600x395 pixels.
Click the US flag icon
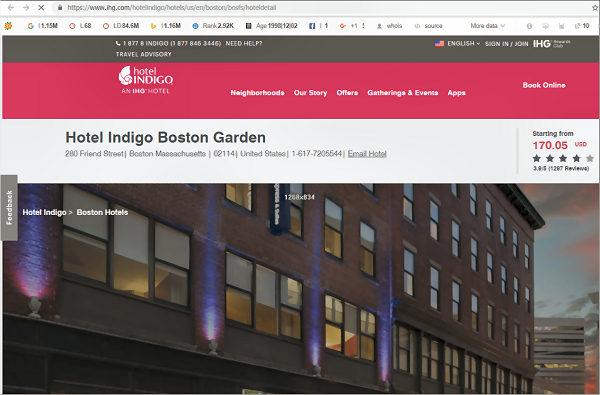(439, 44)
